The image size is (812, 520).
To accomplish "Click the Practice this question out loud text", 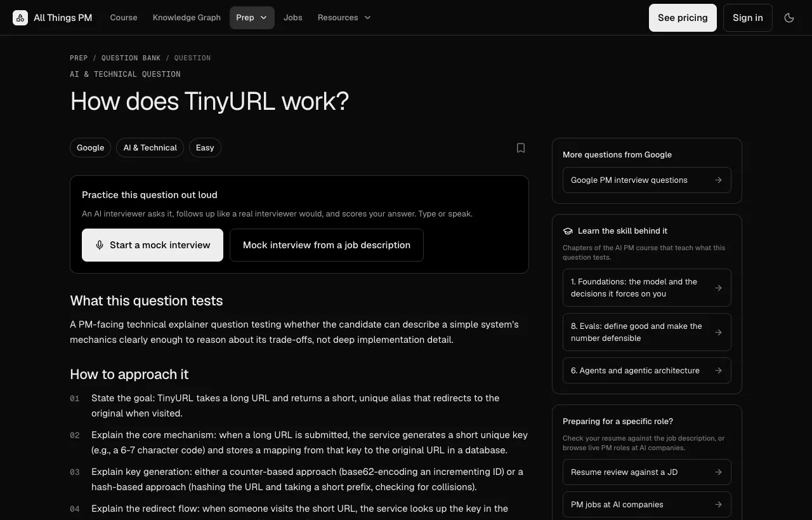I will point(150,195).
